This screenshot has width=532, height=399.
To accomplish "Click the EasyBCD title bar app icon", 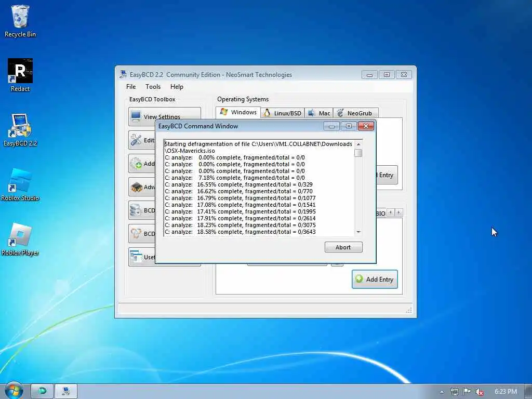I will 123,74.
